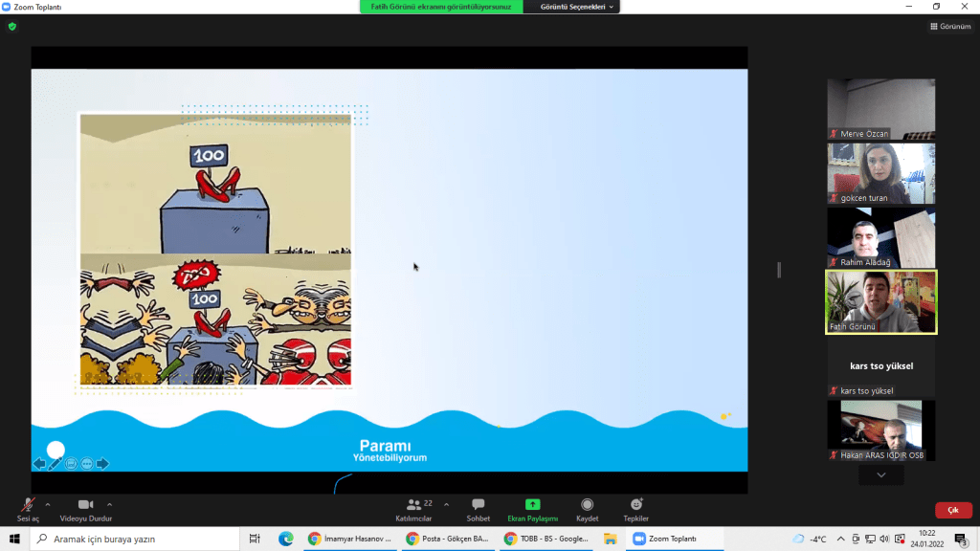Screen dimensions: 980x551
Task: Select Fatih Görünü's video thumbnail
Action: (880, 301)
